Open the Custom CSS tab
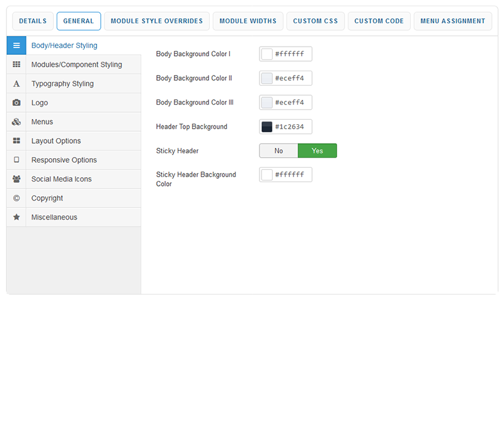This screenshot has height=425, width=504. click(315, 21)
